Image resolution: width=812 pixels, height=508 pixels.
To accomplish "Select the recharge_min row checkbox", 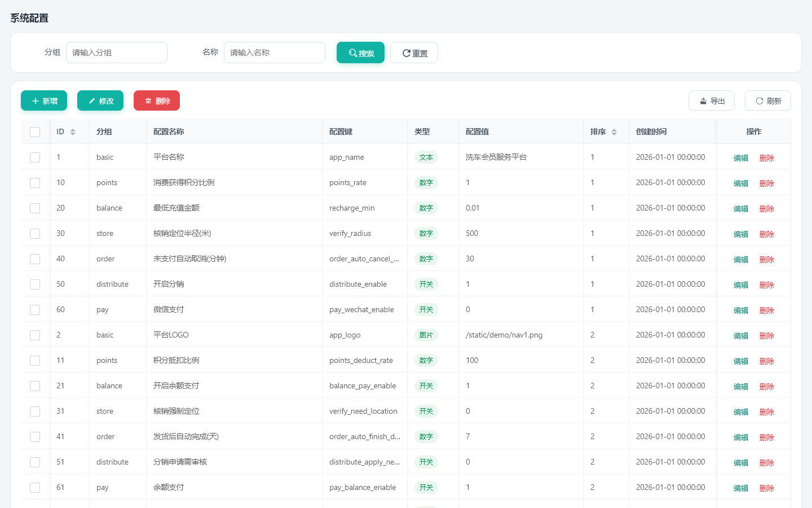I will 35,208.
